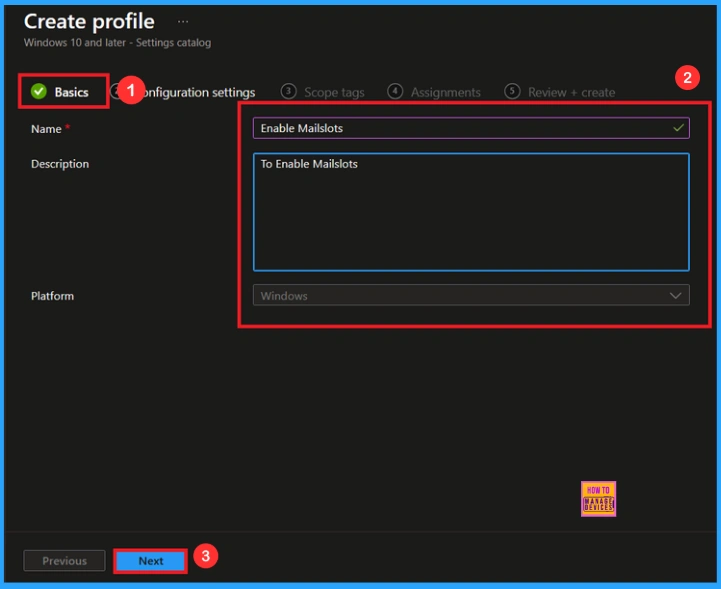The width and height of the screenshot is (721, 589).
Task: Select the Basics tab label
Action: click(x=71, y=92)
